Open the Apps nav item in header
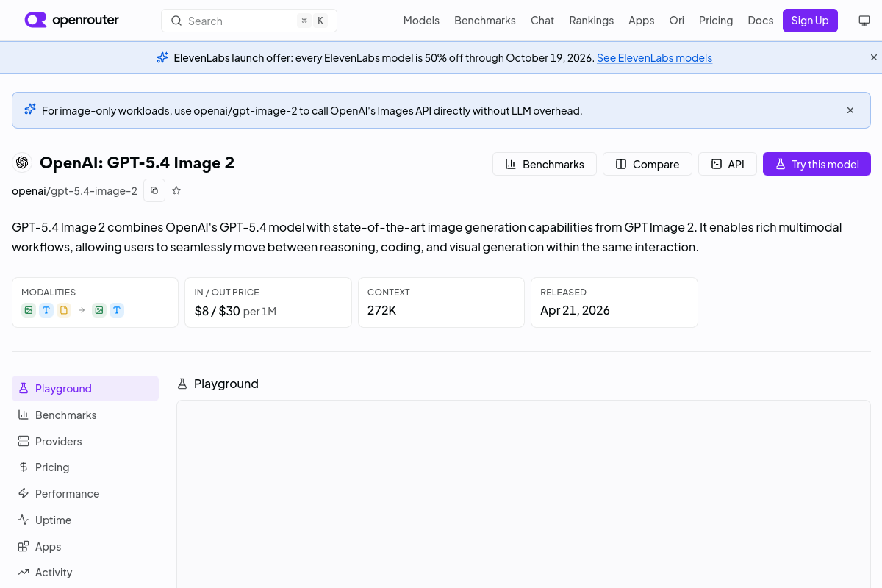Viewport: 882px width, 588px height. point(641,21)
